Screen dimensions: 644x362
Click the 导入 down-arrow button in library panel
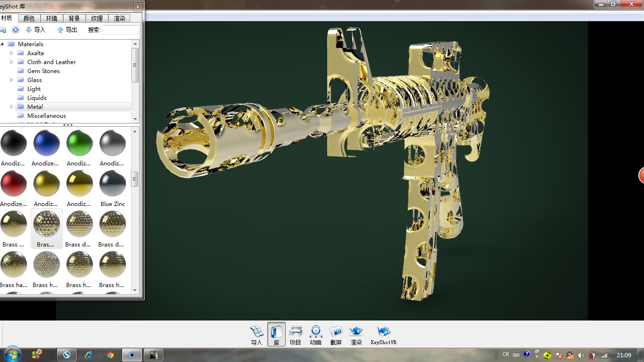point(35,30)
